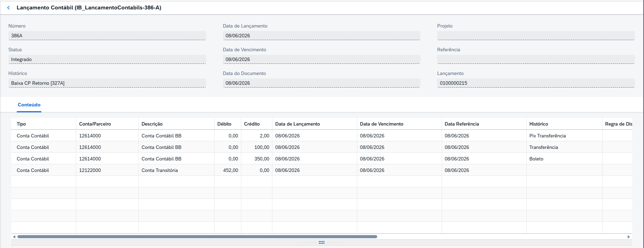Click the Conta/Parceiro column header
Screen dimensions: 644x248
click(x=107, y=124)
